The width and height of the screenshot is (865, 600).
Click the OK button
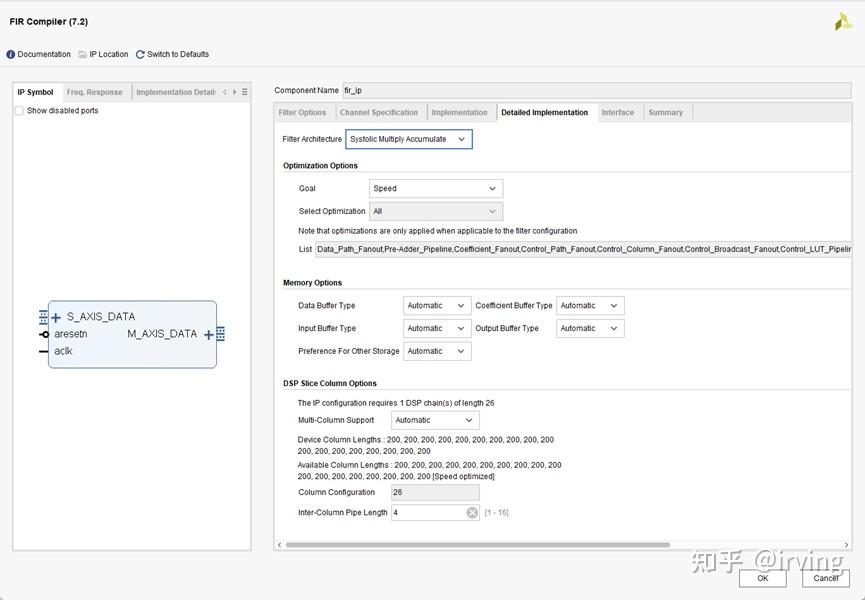pos(763,578)
